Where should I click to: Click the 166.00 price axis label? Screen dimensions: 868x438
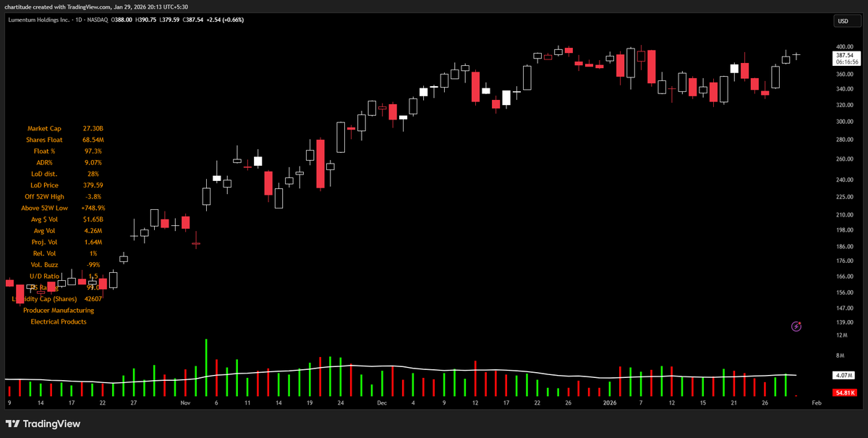pos(844,276)
